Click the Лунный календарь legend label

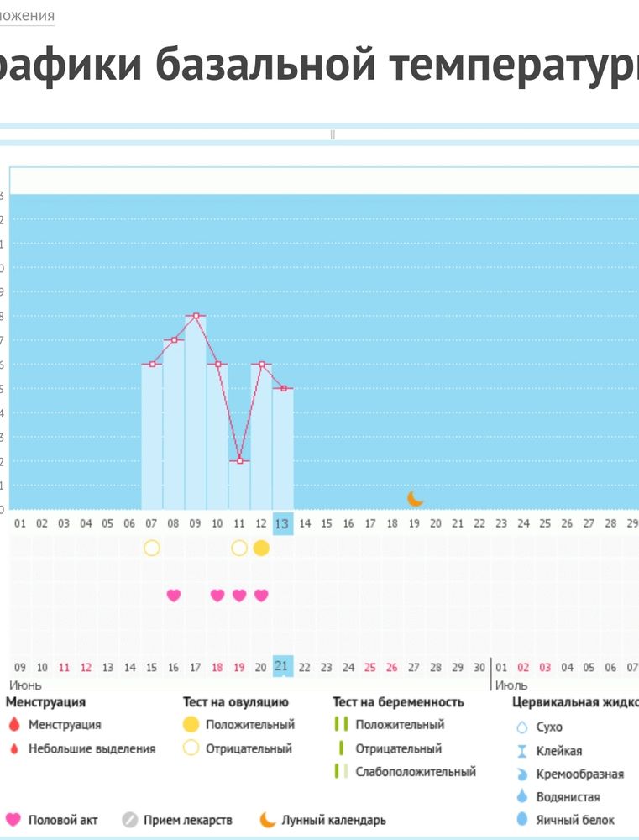coord(333,820)
